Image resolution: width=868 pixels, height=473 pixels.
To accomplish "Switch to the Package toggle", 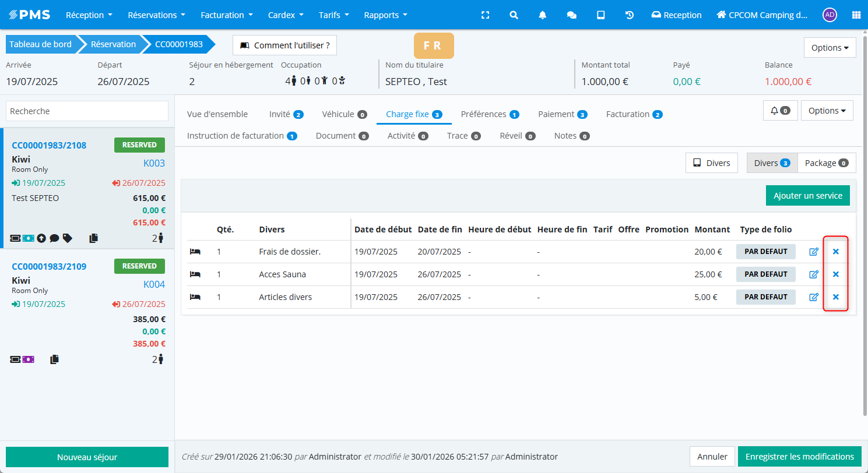I will click(x=826, y=163).
